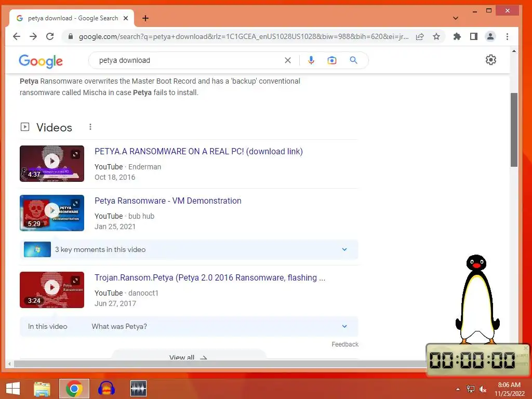Image resolution: width=532 pixels, height=399 pixels.
Task: Go back with the browser back arrow
Action: coord(17,36)
